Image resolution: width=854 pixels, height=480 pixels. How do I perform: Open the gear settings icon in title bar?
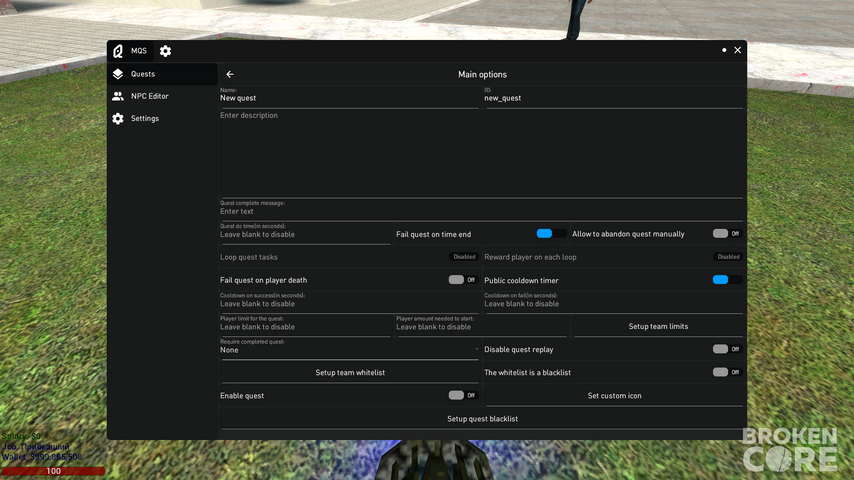pyautogui.click(x=166, y=51)
